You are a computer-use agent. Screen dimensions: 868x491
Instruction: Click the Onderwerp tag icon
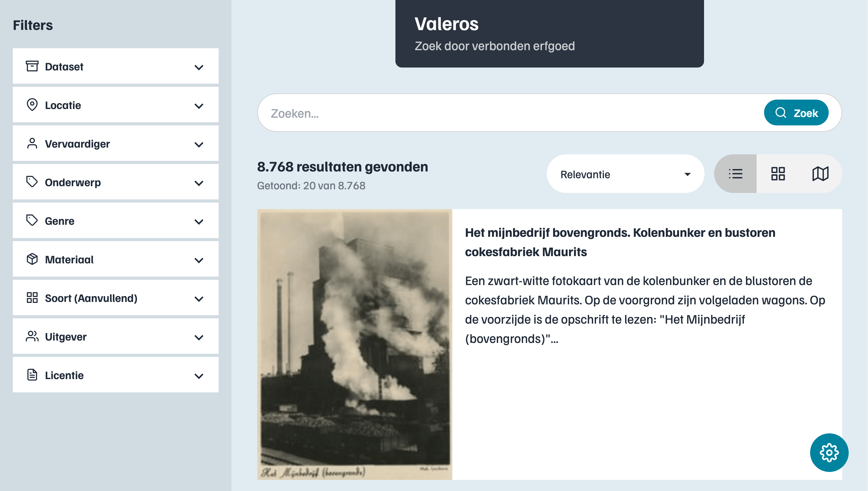click(32, 182)
